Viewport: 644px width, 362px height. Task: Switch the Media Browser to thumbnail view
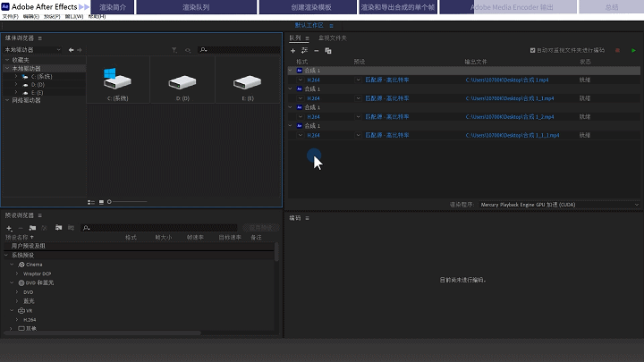pos(101,202)
